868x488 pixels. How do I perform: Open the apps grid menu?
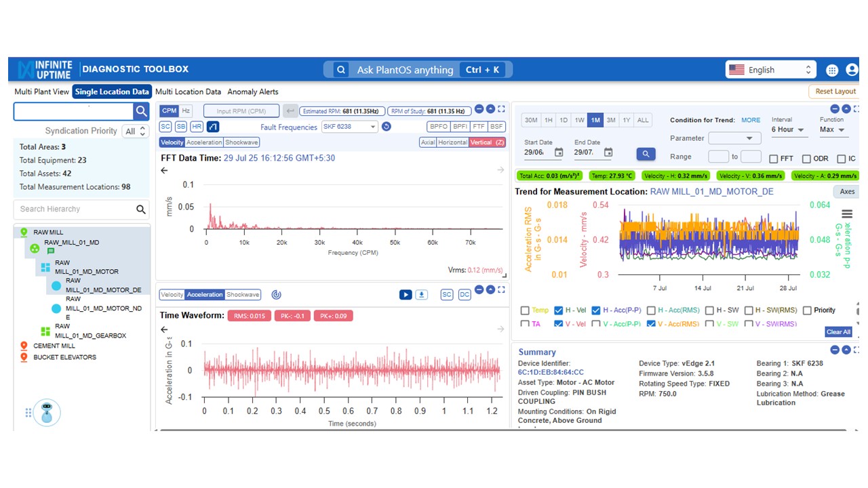832,70
